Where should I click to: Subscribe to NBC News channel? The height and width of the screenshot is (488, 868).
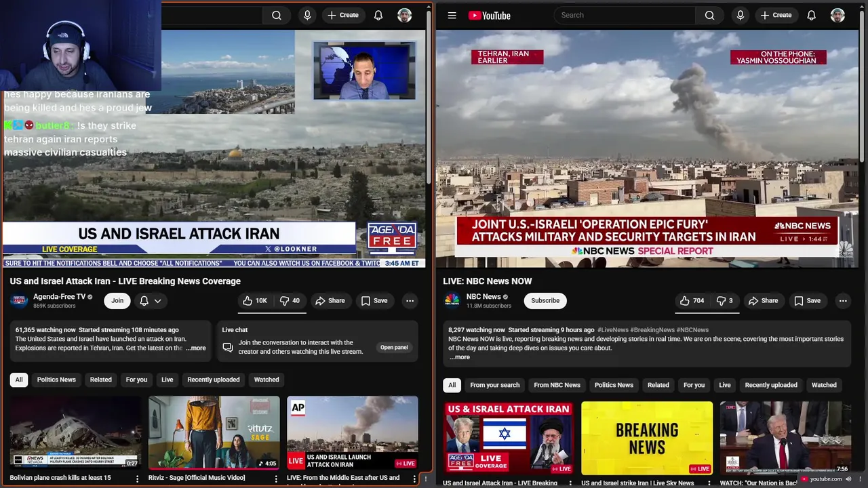point(545,301)
